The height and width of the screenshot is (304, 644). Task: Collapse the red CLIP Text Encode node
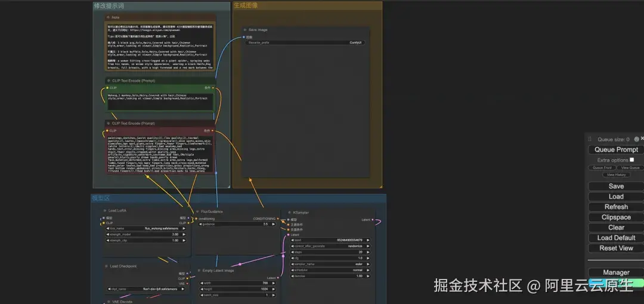click(x=109, y=123)
